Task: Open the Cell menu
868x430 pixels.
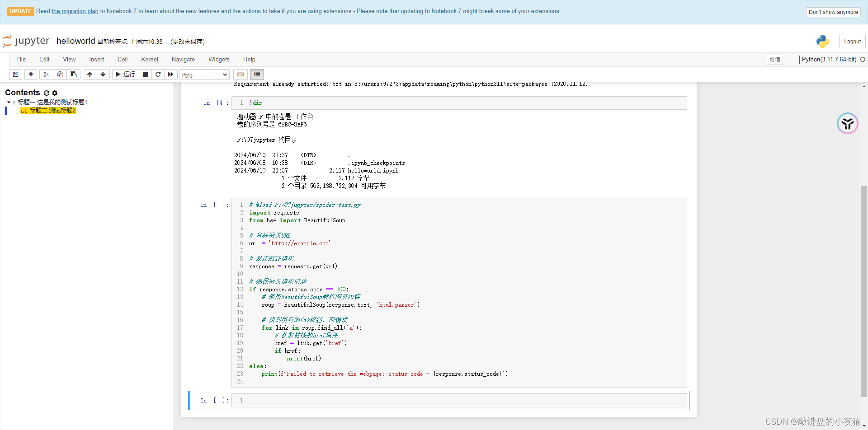Action: point(123,60)
